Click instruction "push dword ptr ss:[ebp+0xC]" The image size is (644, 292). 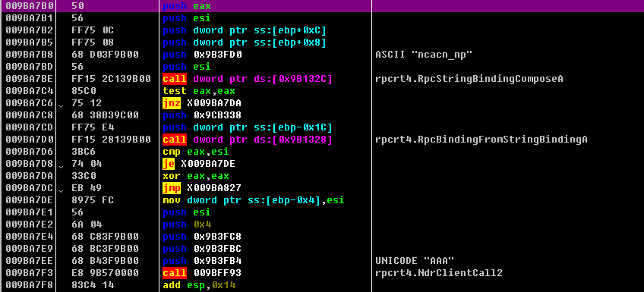[x=245, y=30]
